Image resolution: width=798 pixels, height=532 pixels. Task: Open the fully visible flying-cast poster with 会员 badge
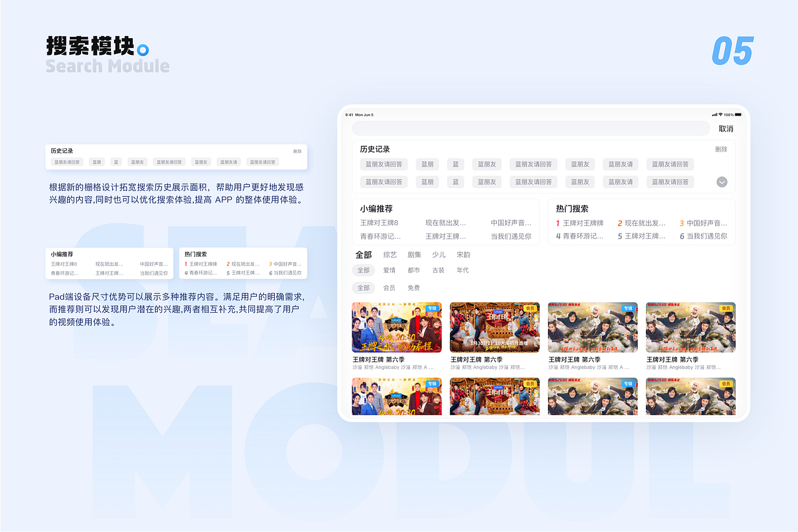(691, 327)
